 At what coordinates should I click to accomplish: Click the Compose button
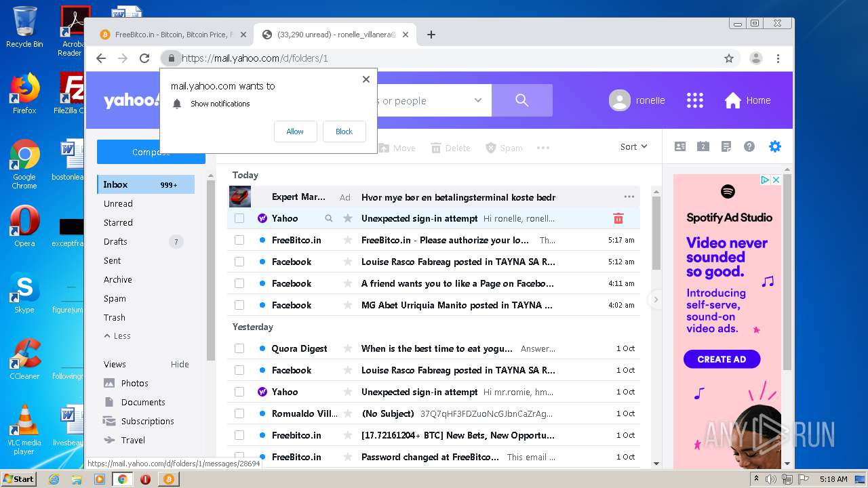pos(151,152)
